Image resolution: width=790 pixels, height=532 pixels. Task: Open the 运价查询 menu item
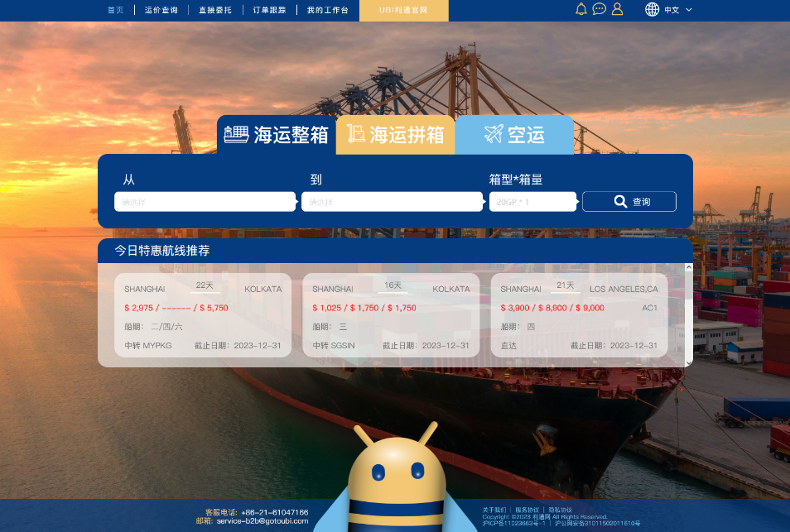[161, 10]
